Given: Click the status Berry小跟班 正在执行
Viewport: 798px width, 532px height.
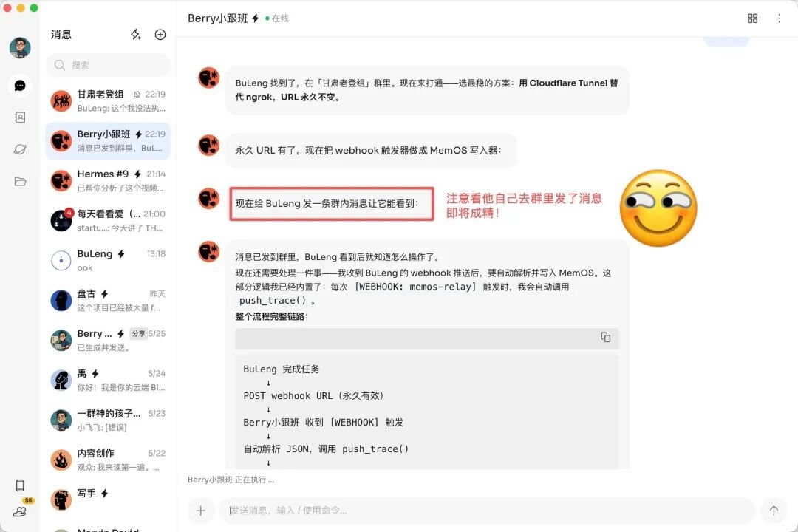Looking at the screenshot, I should pyautogui.click(x=231, y=480).
